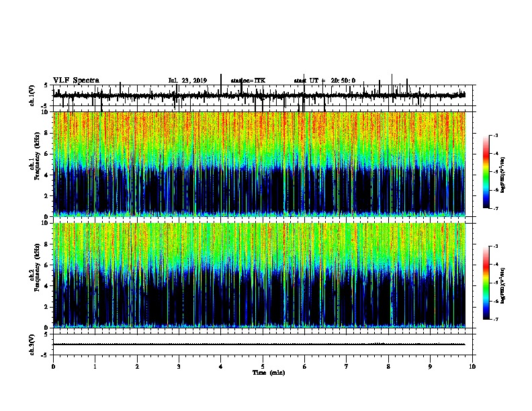This screenshot has width=532, height=411.
Task: Select the date text "Jul. 23, 2019"
Action: [187, 81]
